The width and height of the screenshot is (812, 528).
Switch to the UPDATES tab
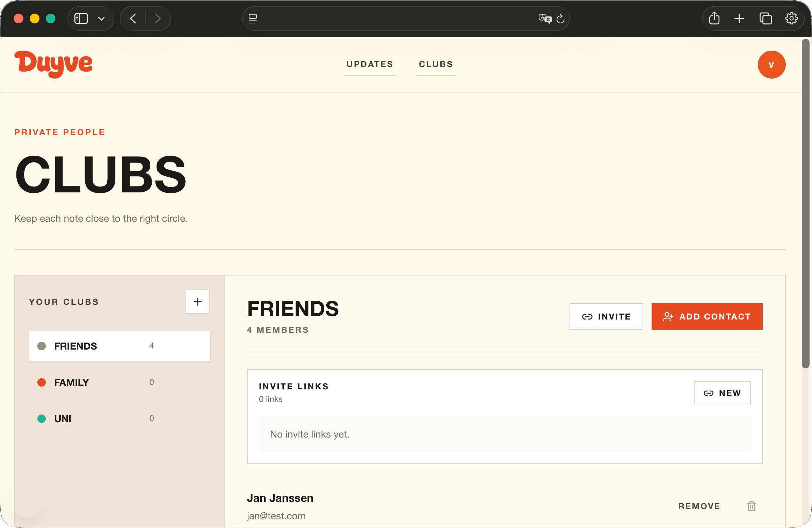point(370,64)
